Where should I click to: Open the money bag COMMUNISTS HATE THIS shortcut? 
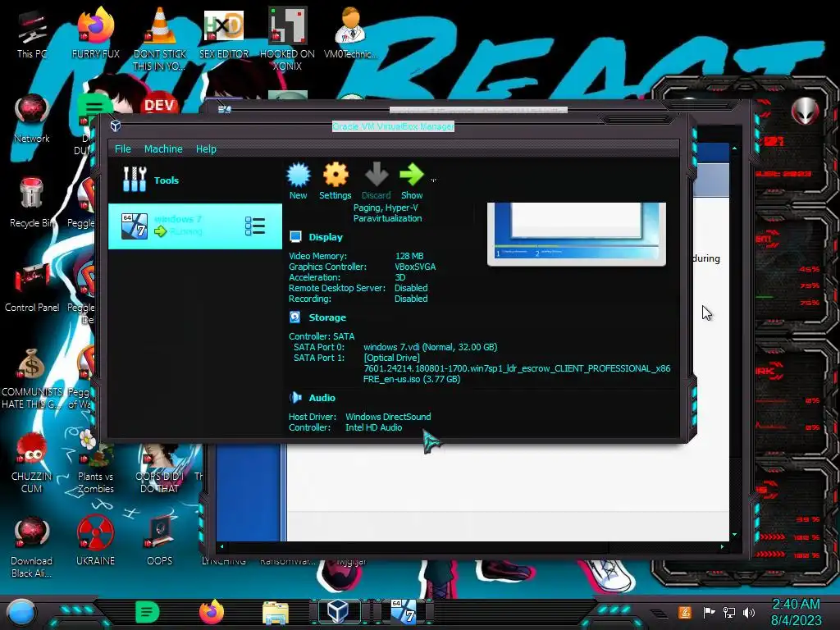pos(32,378)
